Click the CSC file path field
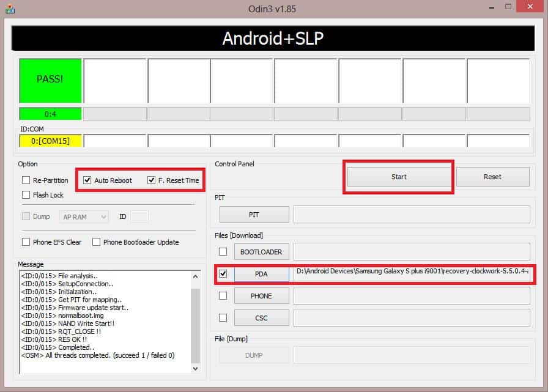The image size is (548, 392). [x=412, y=318]
